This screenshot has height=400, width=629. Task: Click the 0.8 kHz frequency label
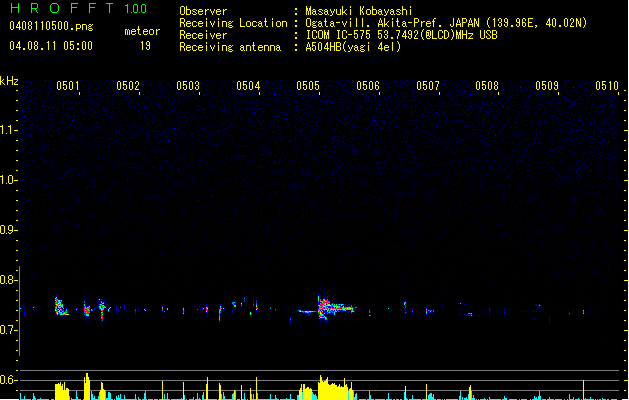(8, 280)
